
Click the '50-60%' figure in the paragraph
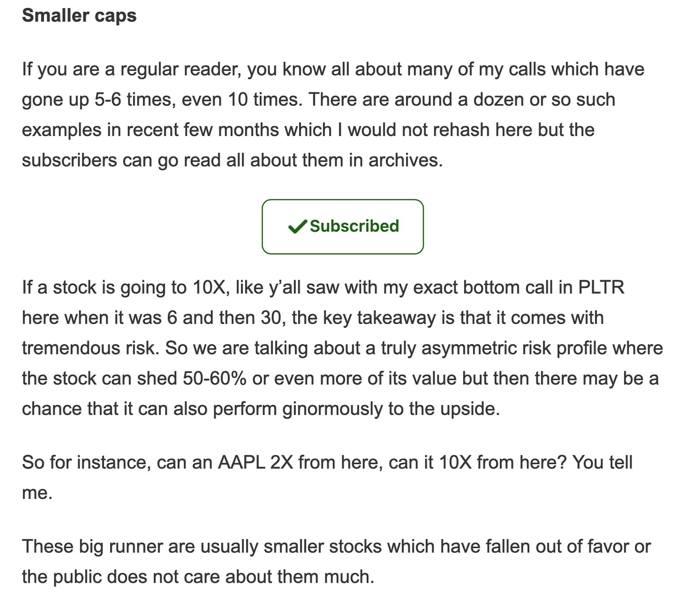pos(214,379)
